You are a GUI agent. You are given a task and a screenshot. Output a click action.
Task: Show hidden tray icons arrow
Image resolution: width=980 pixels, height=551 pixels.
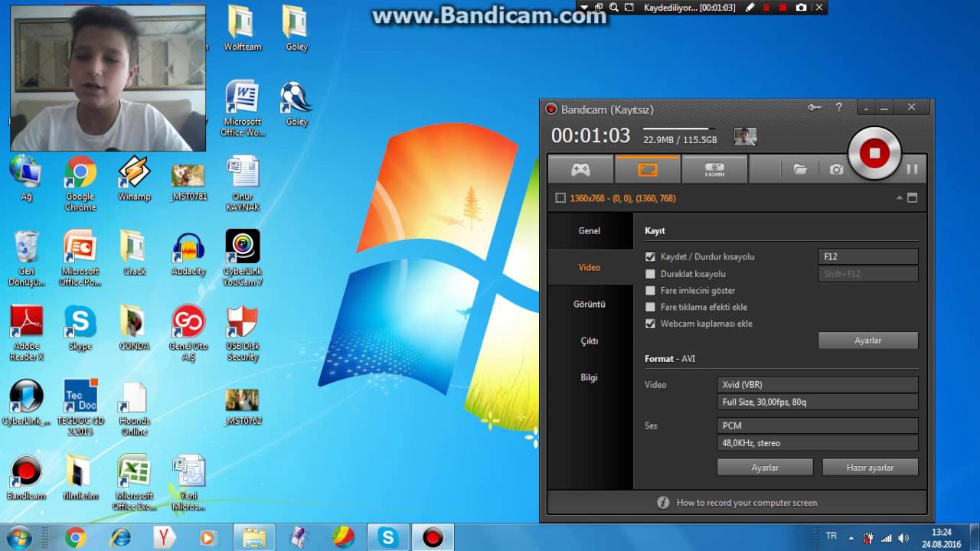pos(851,538)
